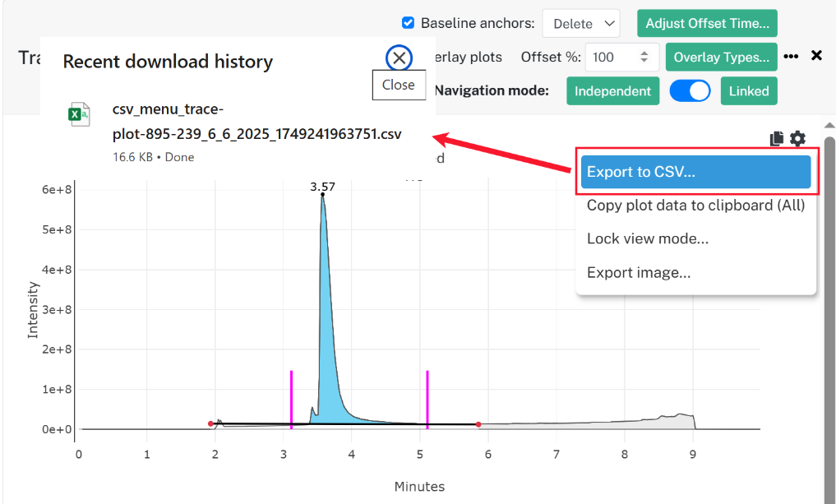This screenshot has height=504, width=836.
Task: Select Linked navigation mode
Action: pyautogui.click(x=749, y=91)
